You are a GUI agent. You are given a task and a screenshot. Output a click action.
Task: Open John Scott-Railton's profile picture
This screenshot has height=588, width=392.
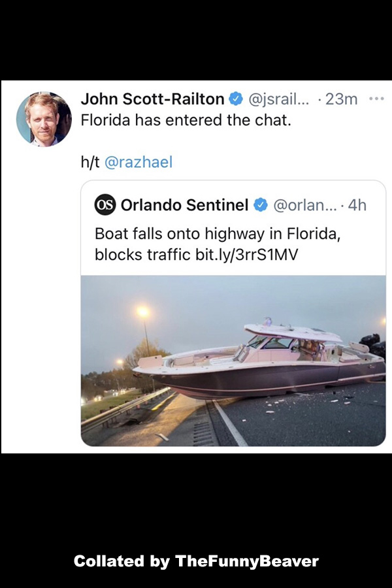point(44,119)
